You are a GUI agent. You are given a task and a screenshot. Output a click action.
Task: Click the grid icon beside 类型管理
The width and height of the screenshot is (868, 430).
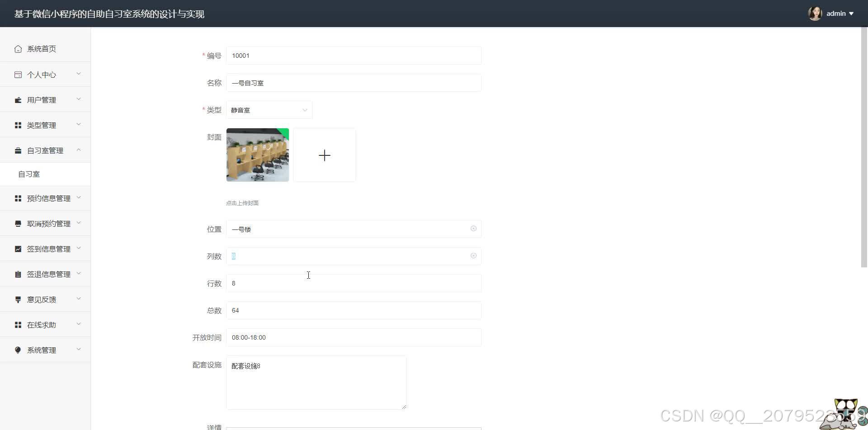click(x=18, y=125)
